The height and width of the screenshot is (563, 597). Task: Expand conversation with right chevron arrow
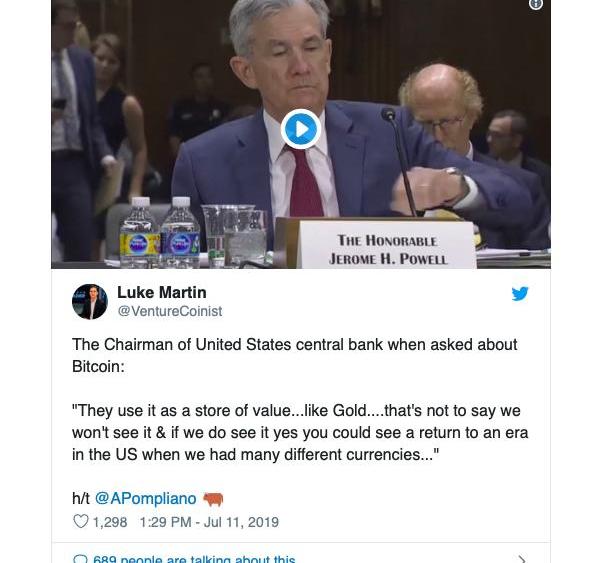click(522, 560)
